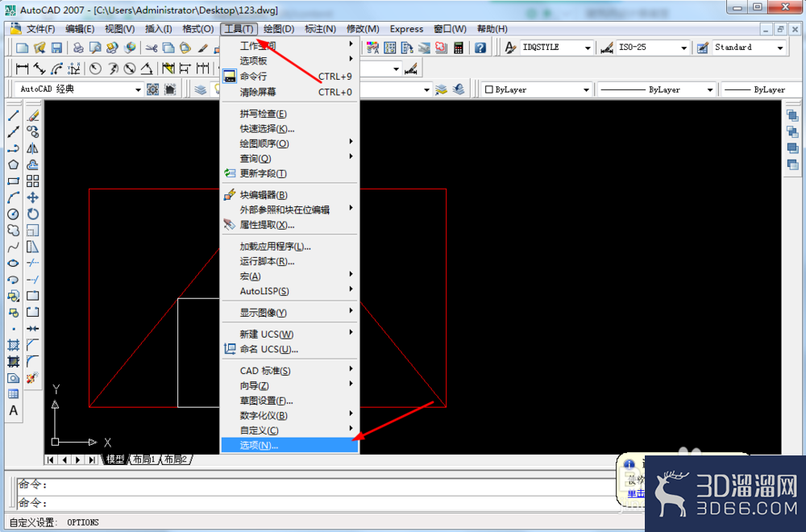The image size is (806, 532).
Task: Select the Linear dimension tool
Action: point(22,69)
